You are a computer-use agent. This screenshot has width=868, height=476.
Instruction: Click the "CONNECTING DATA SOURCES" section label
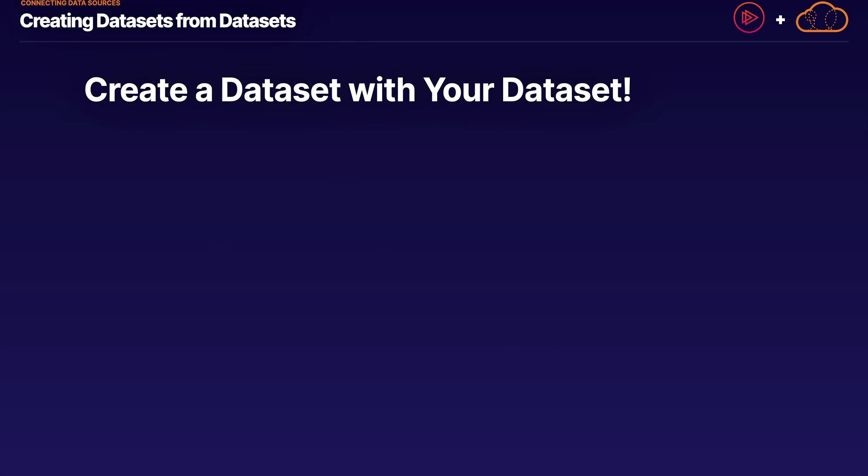pyautogui.click(x=71, y=3)
